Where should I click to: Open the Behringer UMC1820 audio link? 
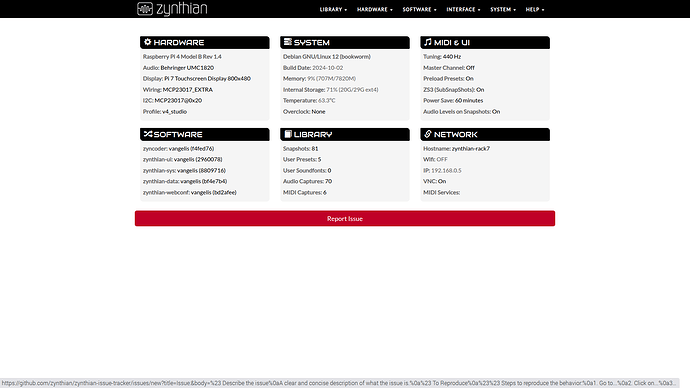point(187,68)
